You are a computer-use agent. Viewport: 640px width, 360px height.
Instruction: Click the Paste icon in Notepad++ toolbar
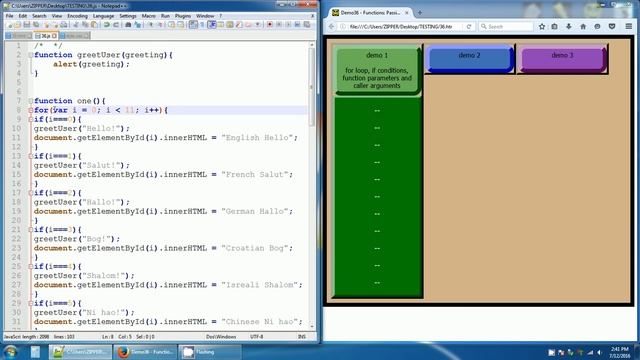pyautogui.click(x=94, y=25)
